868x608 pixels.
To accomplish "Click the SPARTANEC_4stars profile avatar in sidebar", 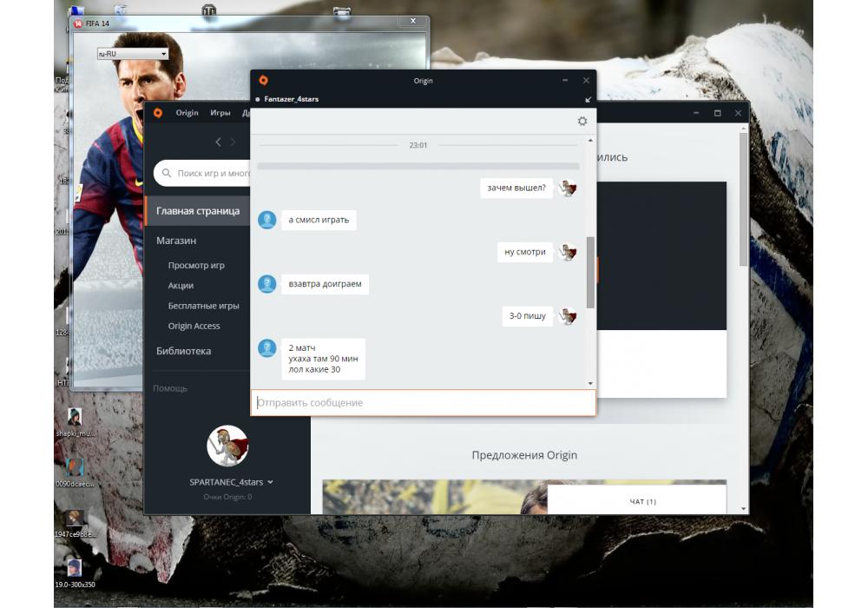I will coord(227,446).
